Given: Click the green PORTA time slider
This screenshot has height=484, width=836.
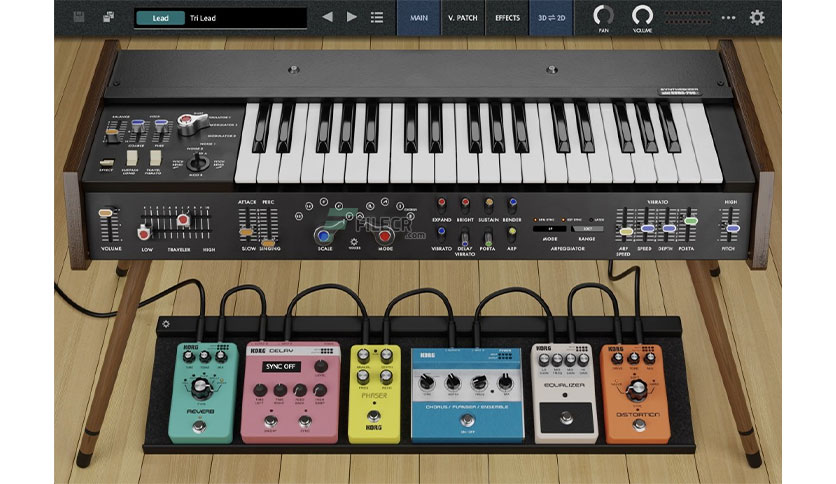Looking at the screenshot, I should pos(691,220).
